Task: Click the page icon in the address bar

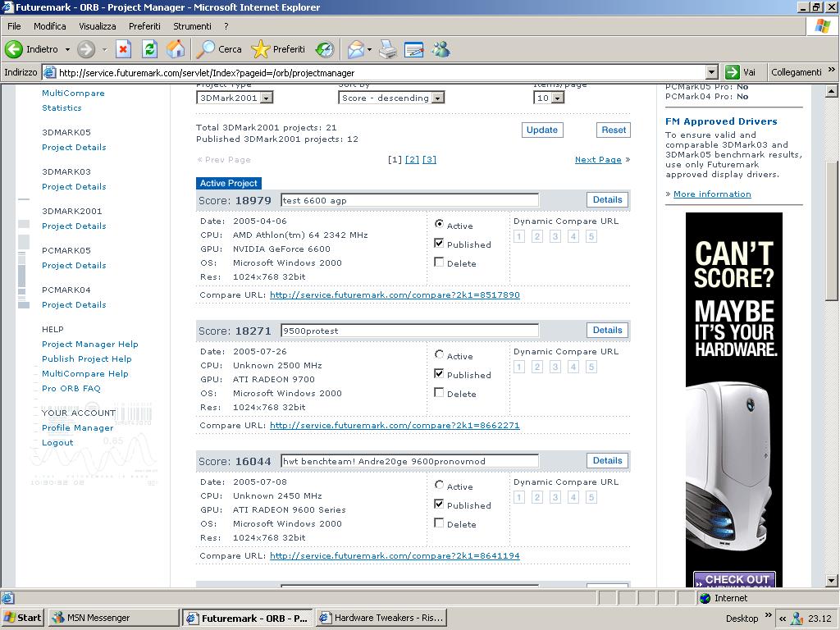Action: tap(49, 72)
